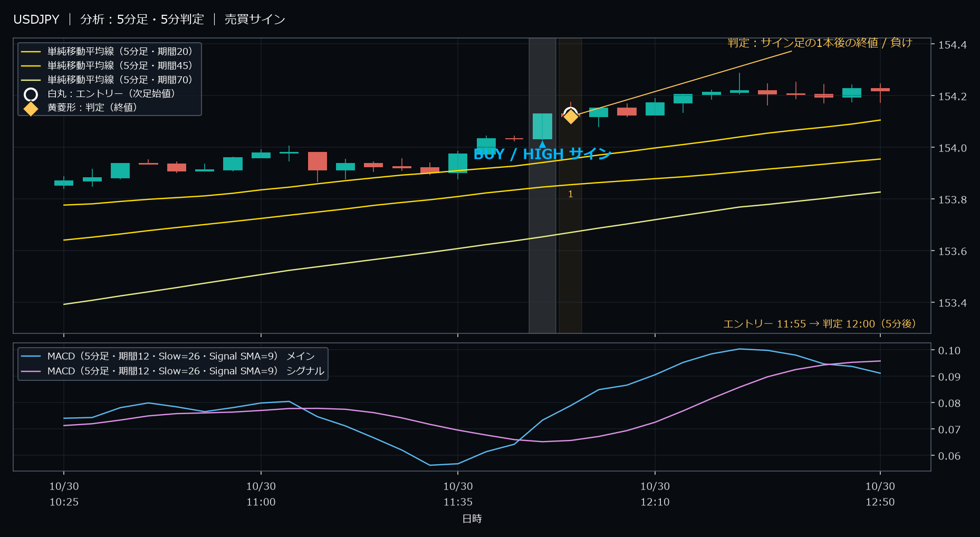Click the 10/30 12:10 time axis label
This screenshot has height=537, width=980.
coord(655,494)
